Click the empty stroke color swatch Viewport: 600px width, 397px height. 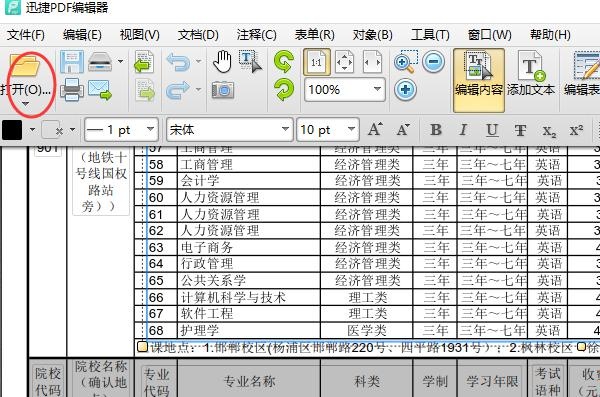click(52, 130)
